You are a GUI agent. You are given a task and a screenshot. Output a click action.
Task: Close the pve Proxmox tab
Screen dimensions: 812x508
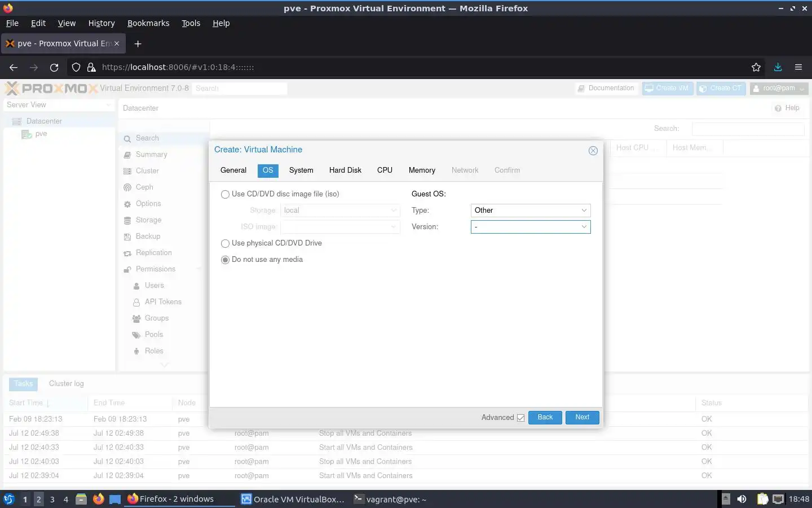[x=117, y=43]
